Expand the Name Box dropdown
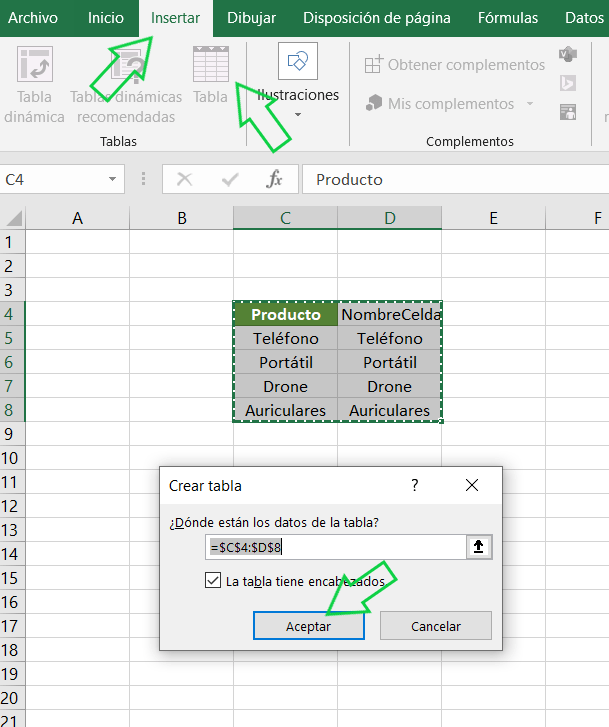 pyautogui.click(x=112, y=179)
